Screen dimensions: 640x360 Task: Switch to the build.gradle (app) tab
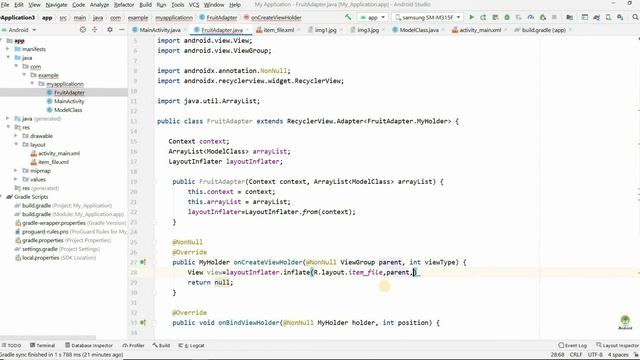543,30
